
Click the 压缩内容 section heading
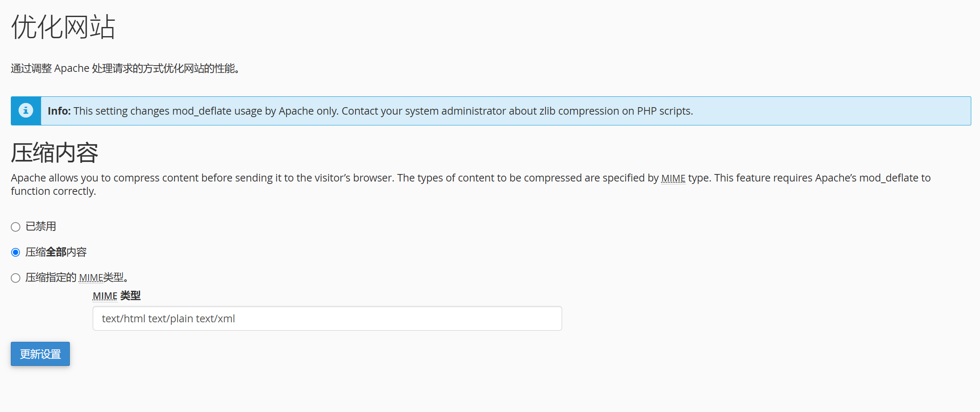coord(54,153)
